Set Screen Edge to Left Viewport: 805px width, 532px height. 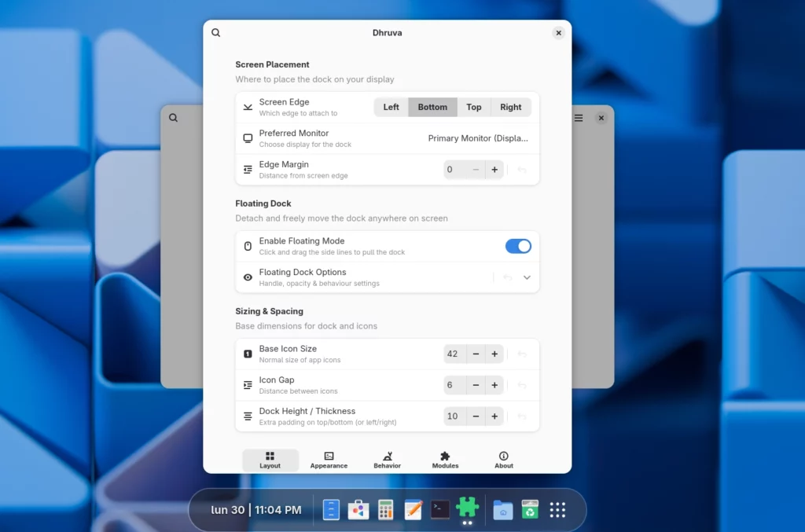[x=391, y=107]
